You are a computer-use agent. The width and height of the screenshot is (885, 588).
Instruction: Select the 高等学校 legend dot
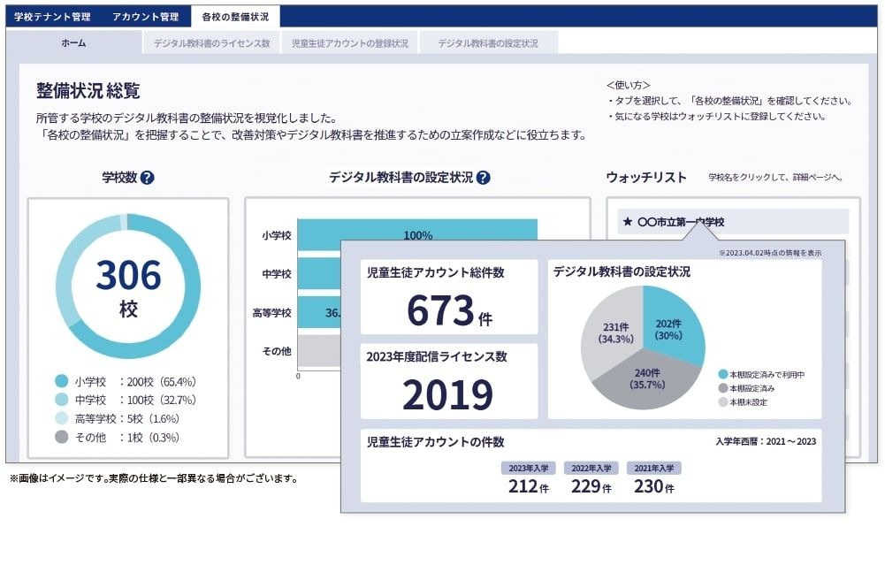pyautogui.click(x=60, y=416)
